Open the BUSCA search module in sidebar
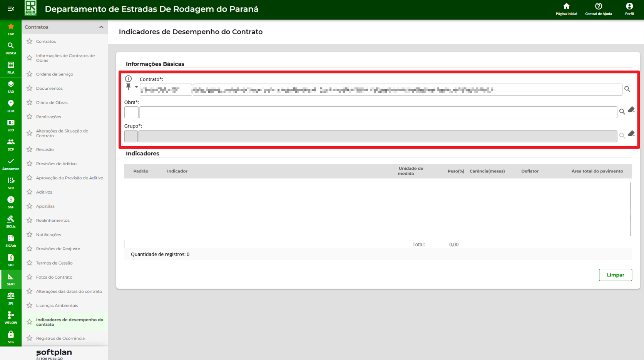Image resolution: width=644 pixels, height=360 pixels. click(x=11, y=49)
